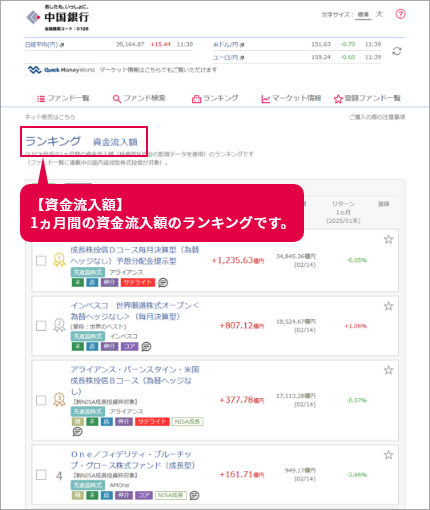This screenshot has width=430, height=510.
Task: Click 先進国株式 tag in インベスコ fund
Action: coord(88,336)
